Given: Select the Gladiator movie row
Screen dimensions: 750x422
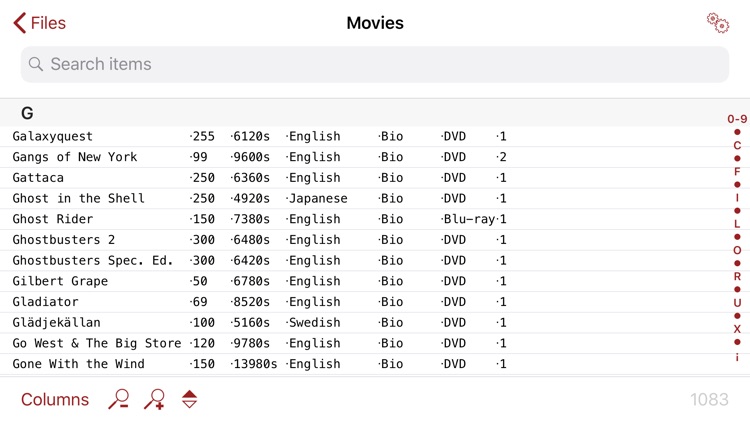Looking at the screenshot, I should pyautogui.click(x=260, y=302).
